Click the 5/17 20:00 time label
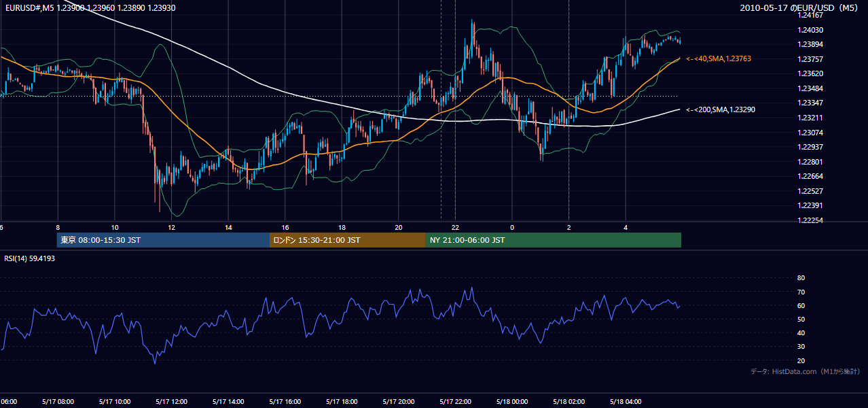Image resolution: width=868 pixels, height=408 pixels. pyautogui.click(x=399, y=401)
